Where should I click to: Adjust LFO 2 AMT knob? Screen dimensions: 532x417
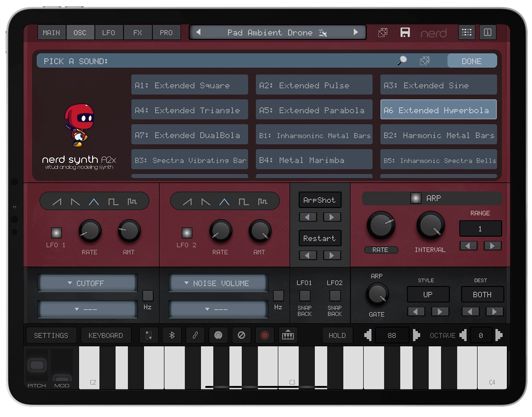(x=260, y=231)
